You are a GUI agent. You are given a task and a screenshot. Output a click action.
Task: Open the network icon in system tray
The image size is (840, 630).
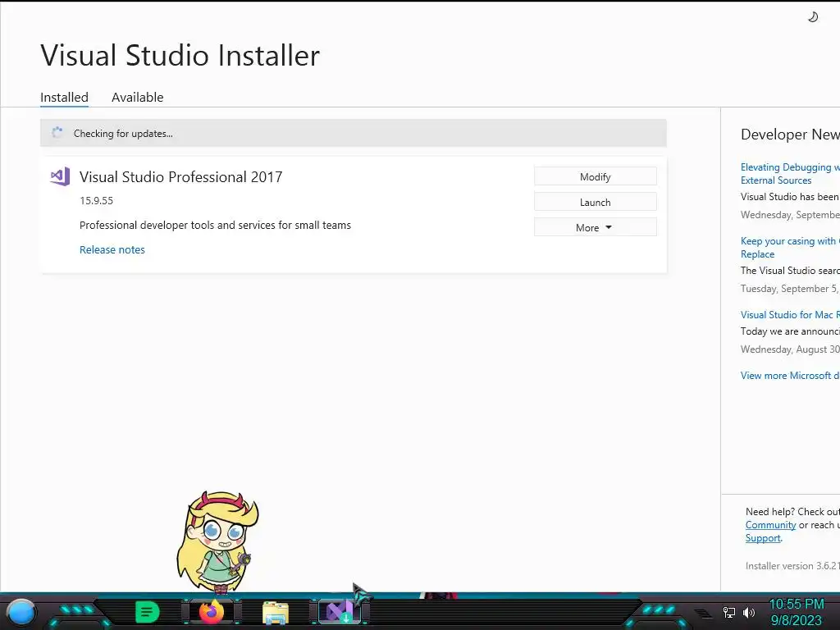point(728,612)
